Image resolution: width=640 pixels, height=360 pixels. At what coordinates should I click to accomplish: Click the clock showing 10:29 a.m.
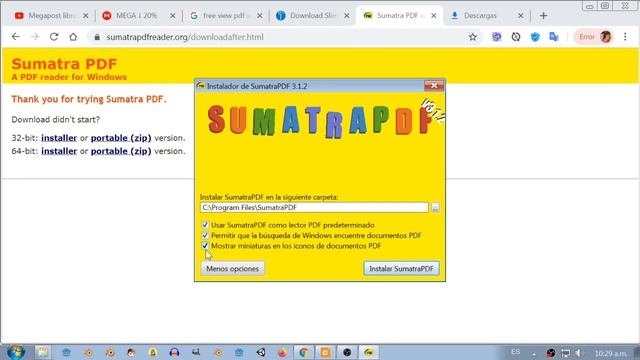pos(611,353)
